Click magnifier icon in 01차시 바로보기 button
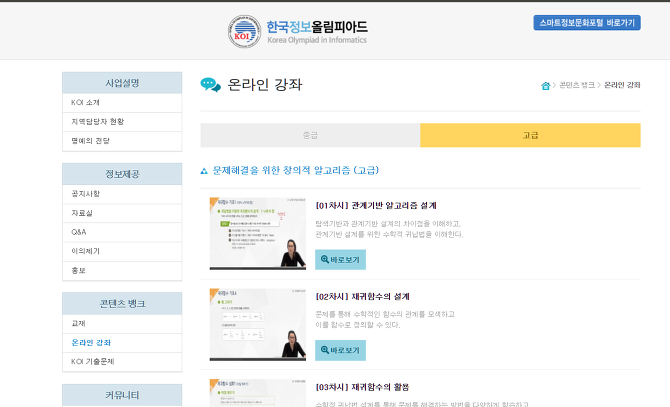670x407 pixels. pos(325,259)
